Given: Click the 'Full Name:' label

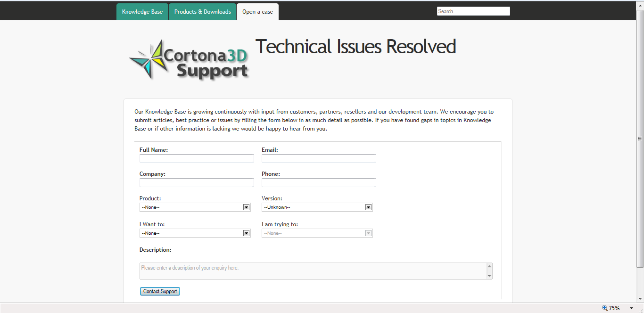Looking at the screenshot, I should 154,150.
